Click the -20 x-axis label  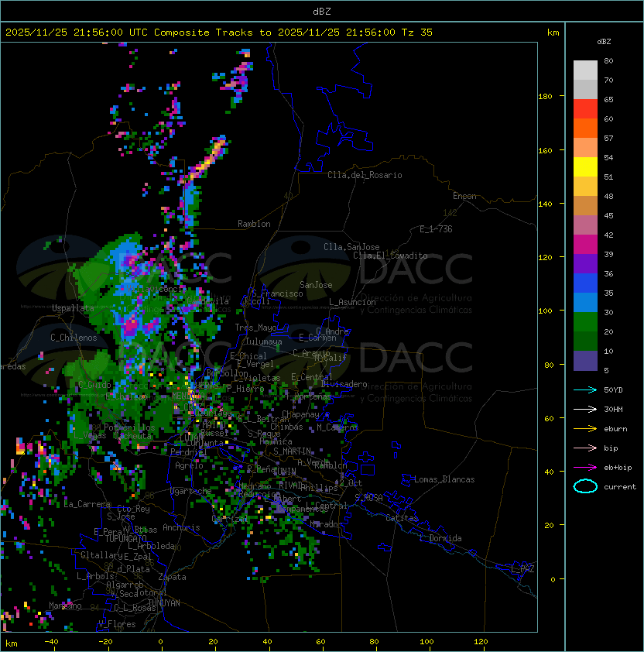pos(105,642)
